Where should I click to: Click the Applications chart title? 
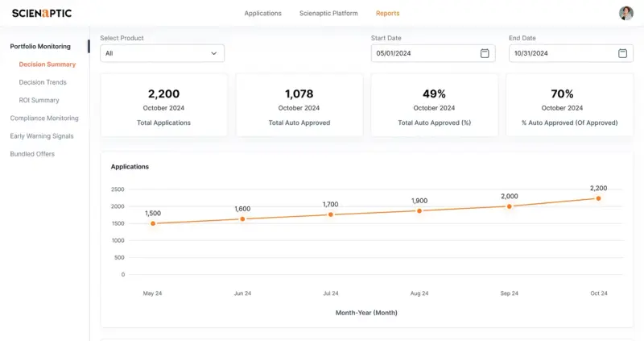pyautogui.click(x=130, y=167)
